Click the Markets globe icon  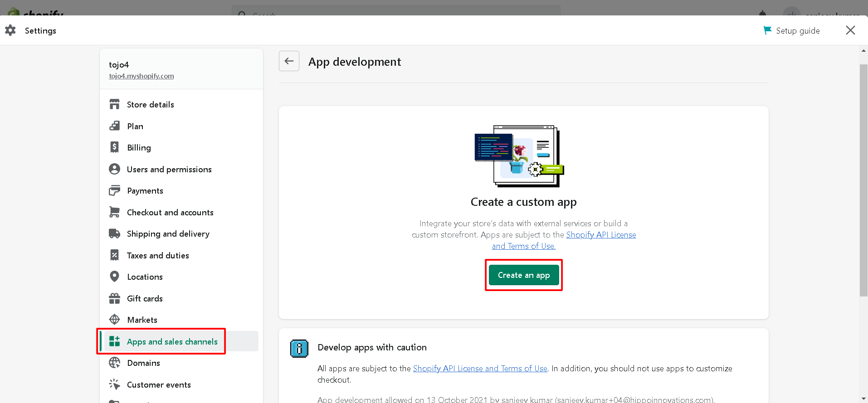point(115,320)
